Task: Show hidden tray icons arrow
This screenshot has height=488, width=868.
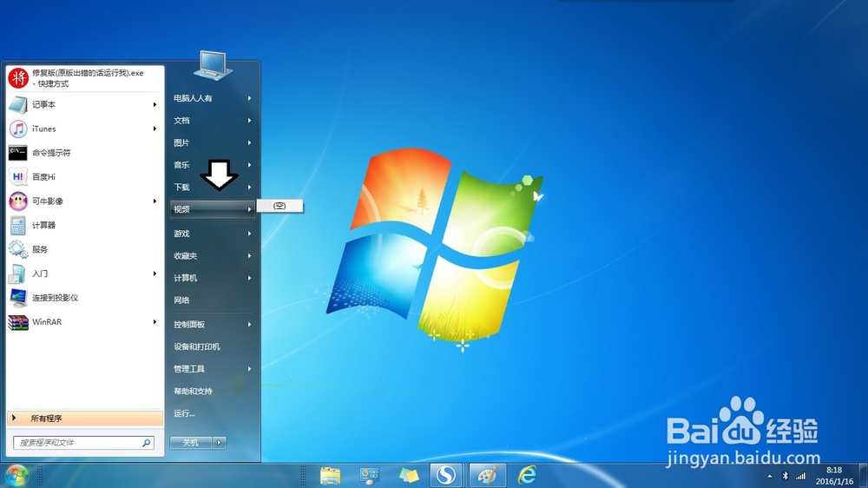Action: [769, 477]
